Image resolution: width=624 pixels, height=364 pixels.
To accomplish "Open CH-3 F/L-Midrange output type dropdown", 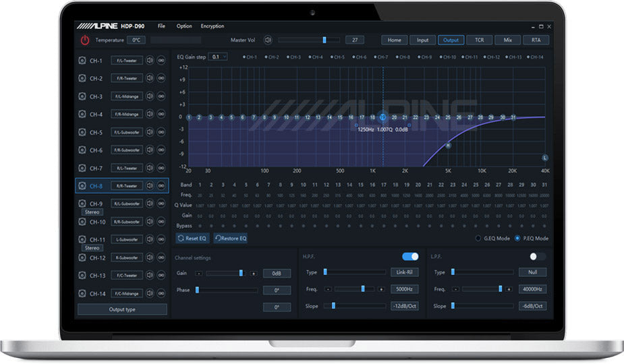I will 127,96.
